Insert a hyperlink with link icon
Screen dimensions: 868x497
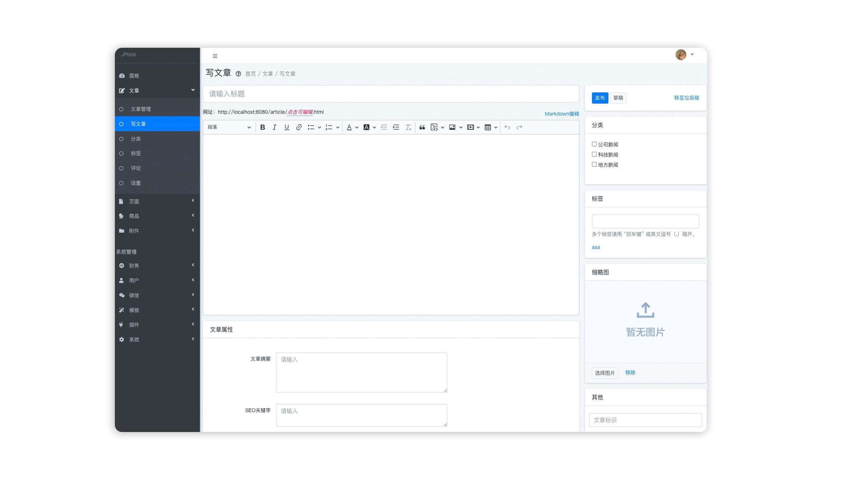point(299,127)
